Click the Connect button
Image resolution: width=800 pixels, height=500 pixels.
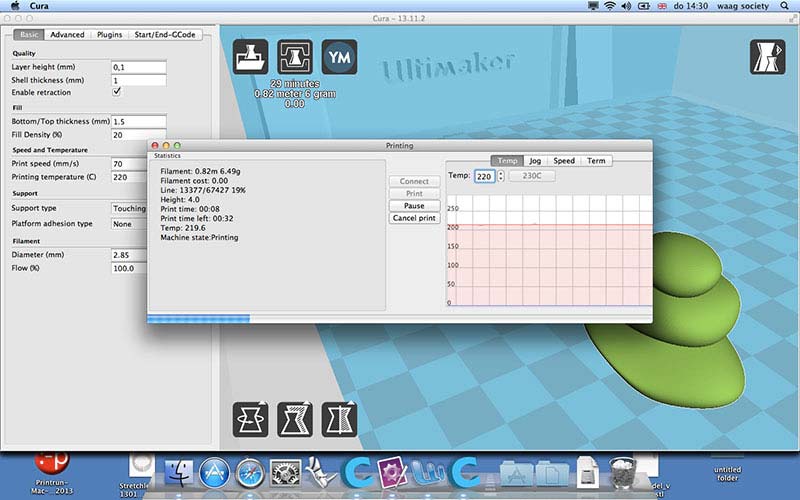point(414,181)
